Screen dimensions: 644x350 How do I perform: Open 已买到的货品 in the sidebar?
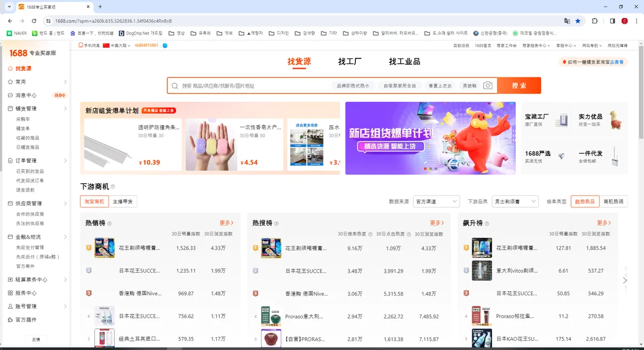coord(30,171)
